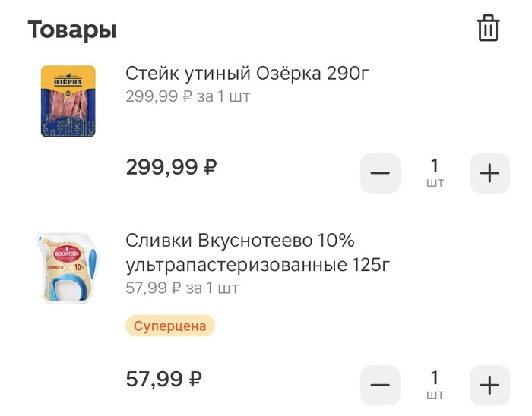532x416 pixels.
Task: Click the Товары section heading
Action: click(x=72, y=30)
